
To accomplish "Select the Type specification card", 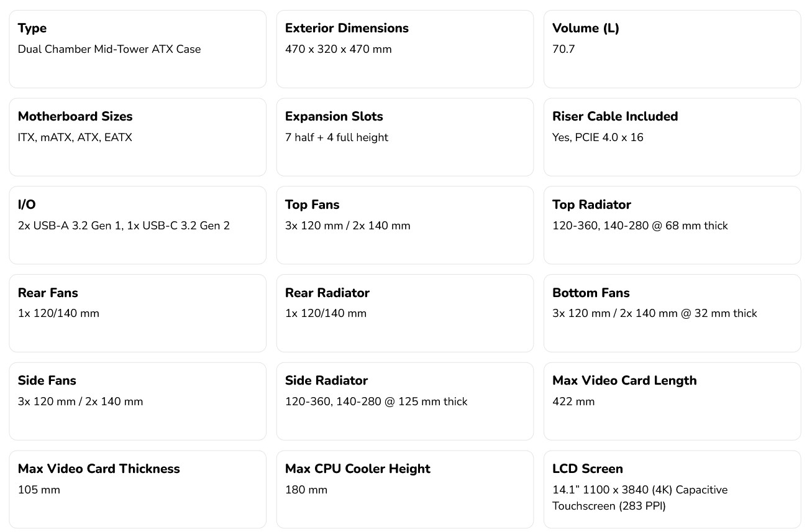I will coord(138,49).
